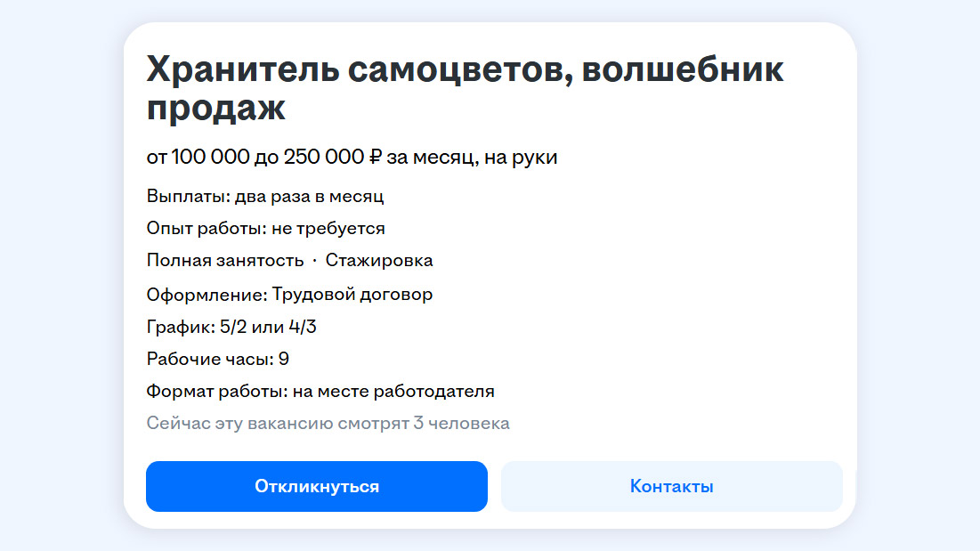Click the Полная занятость label
The height and width of the screenshot is (551, 980).
point(225,261)
